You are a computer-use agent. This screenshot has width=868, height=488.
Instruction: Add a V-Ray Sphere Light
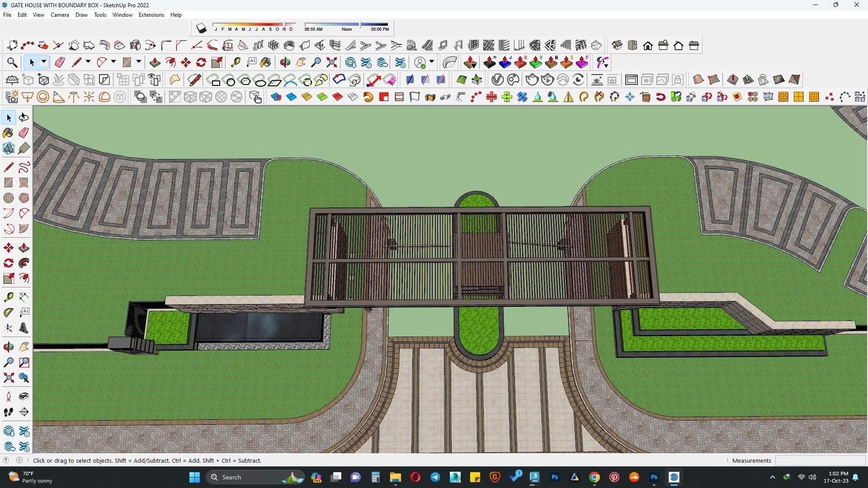[x=43, y=97]
